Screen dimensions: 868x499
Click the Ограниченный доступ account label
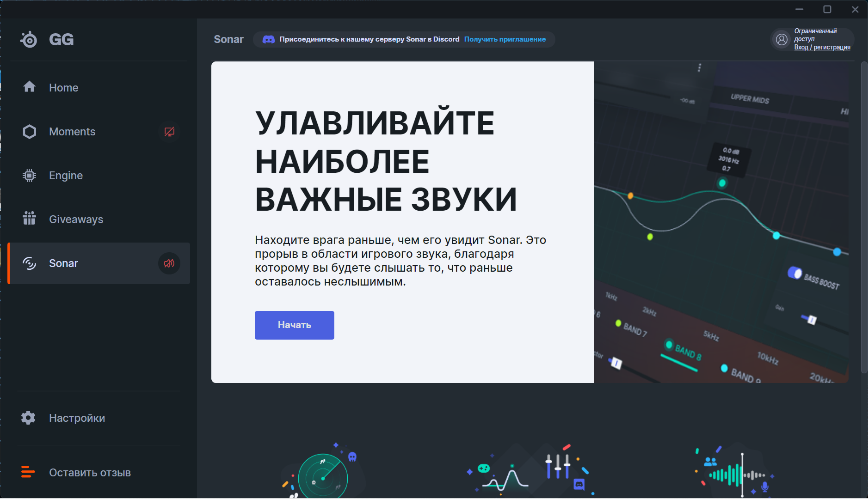(x=815, y=35)
